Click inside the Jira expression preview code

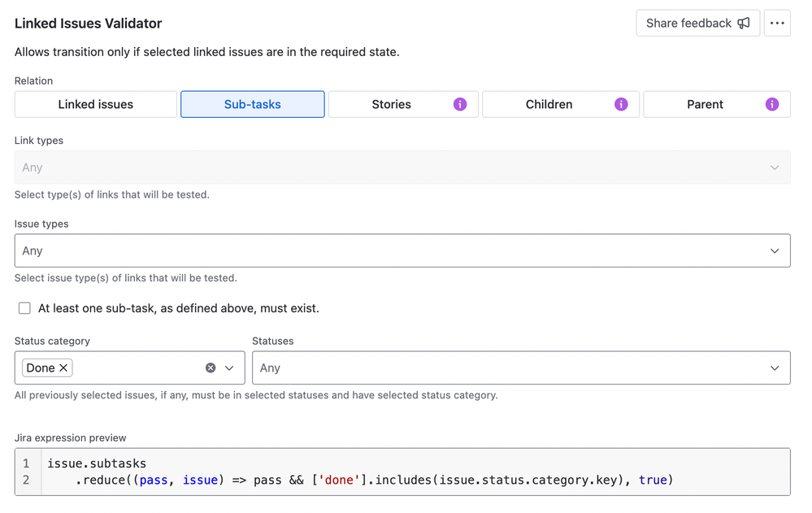point(325,472)
